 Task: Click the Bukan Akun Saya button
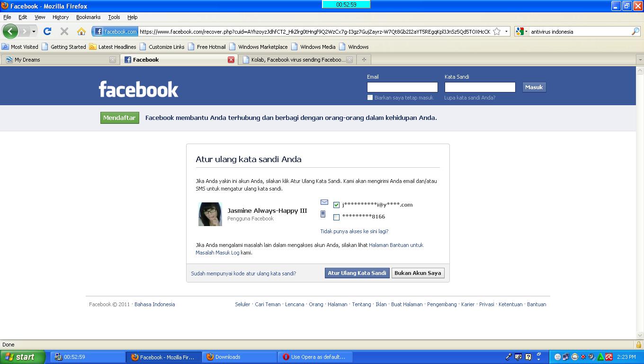click(x=418, y=273)
